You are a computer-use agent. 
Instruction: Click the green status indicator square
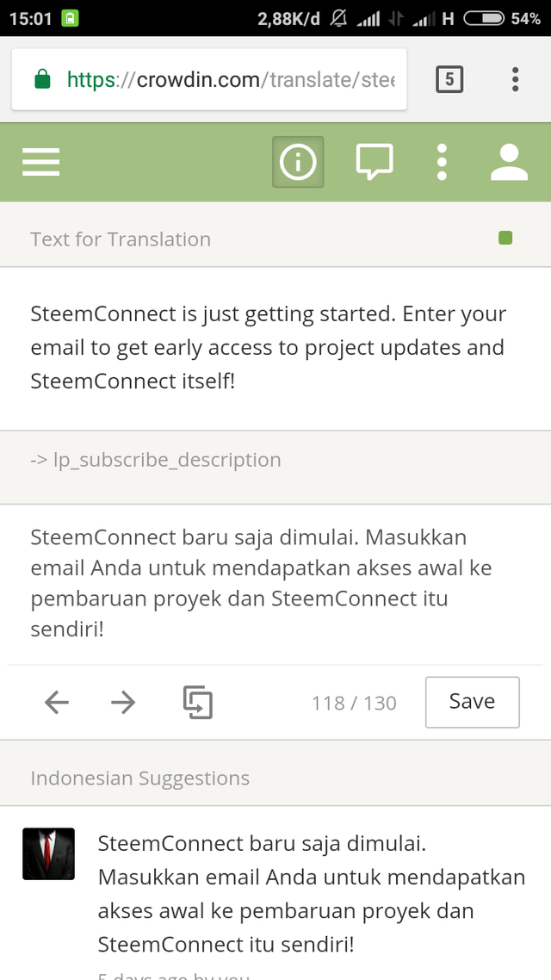[505, 238]
